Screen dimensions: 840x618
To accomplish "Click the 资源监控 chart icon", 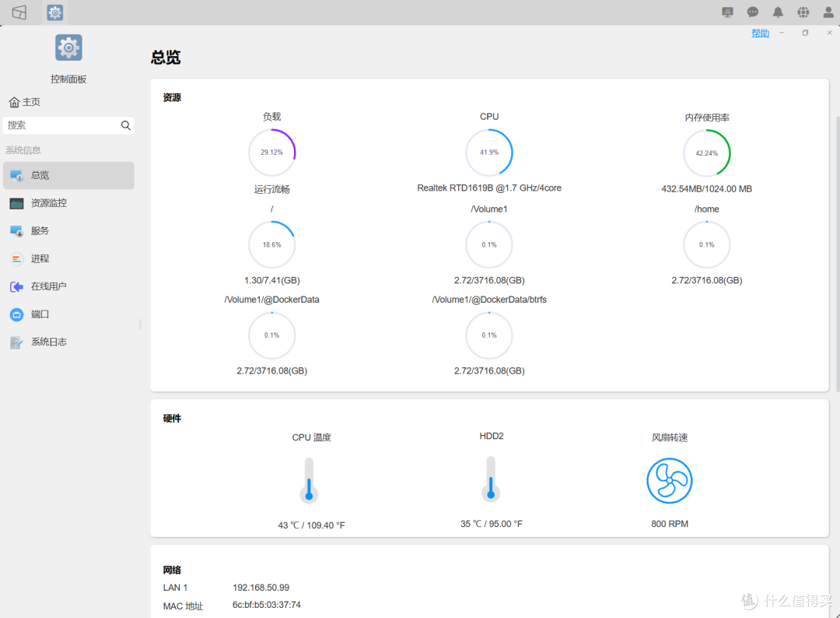I will tap(16, 204).
